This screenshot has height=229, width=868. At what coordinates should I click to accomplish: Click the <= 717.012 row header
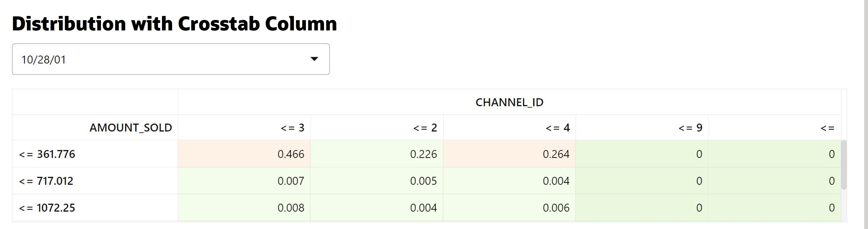(46, 181)
